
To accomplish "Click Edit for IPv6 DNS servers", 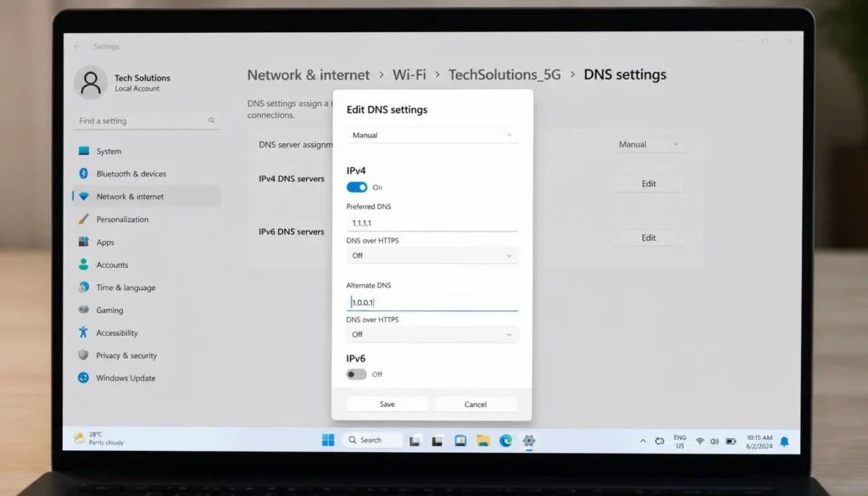I will [x=648, y=237].
